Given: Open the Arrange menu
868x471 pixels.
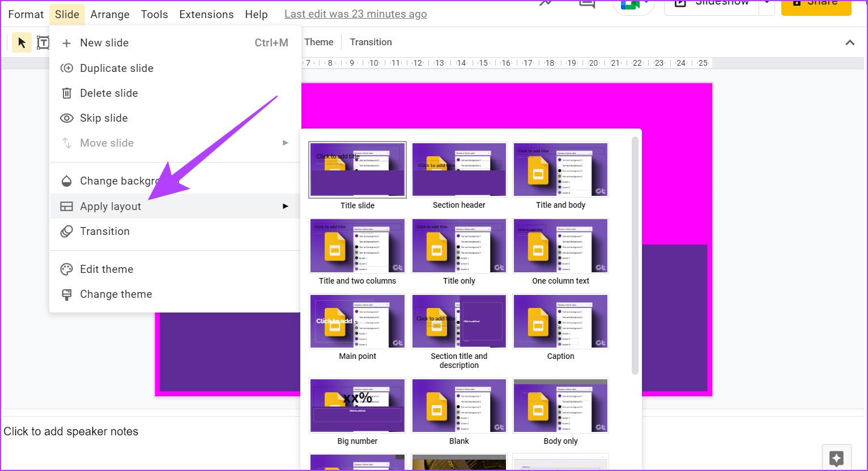Looking at the screenshot, I should click(x=110, y=14).
